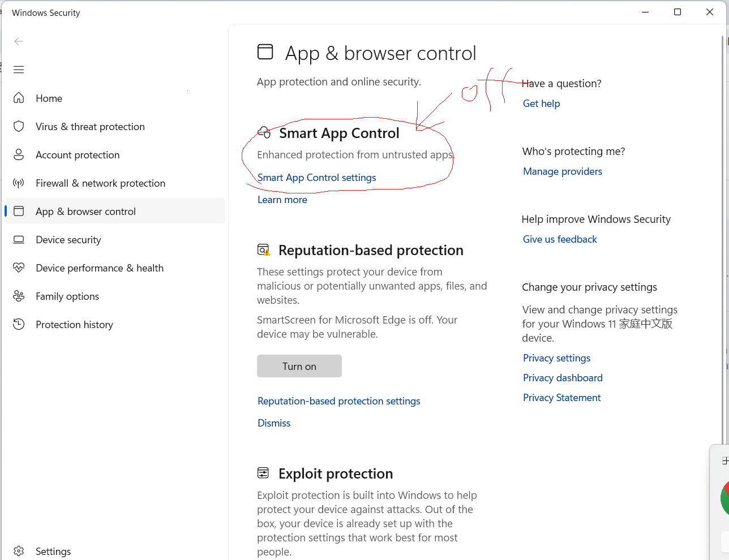Dismiss the SmartScreen warning
Screen dimensions: 729x560
point(274,423)
